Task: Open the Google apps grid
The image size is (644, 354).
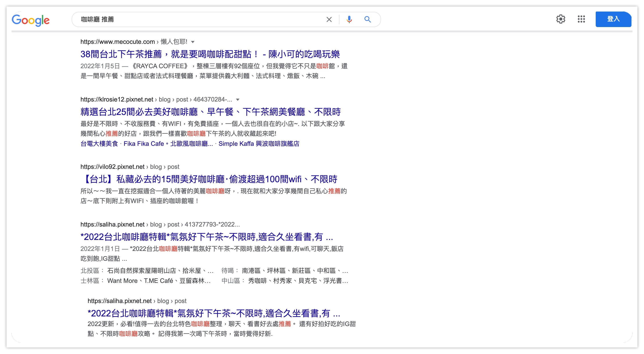Action: [581, 19]
